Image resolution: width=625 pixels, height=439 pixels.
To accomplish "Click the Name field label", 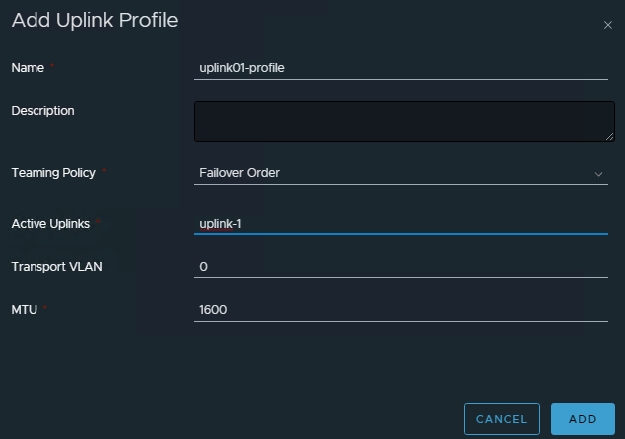I will coord(27,67).
